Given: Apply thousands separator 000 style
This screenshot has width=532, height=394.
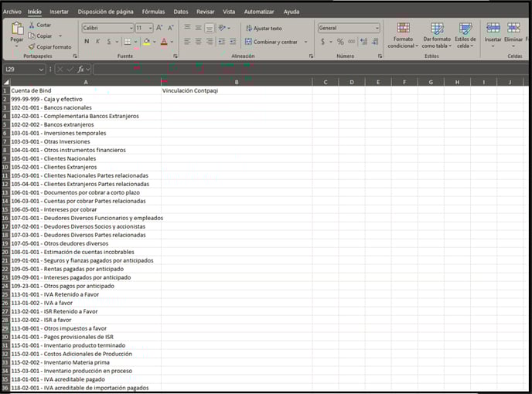Looking at the screenshot, I should (x=352, y=42).
